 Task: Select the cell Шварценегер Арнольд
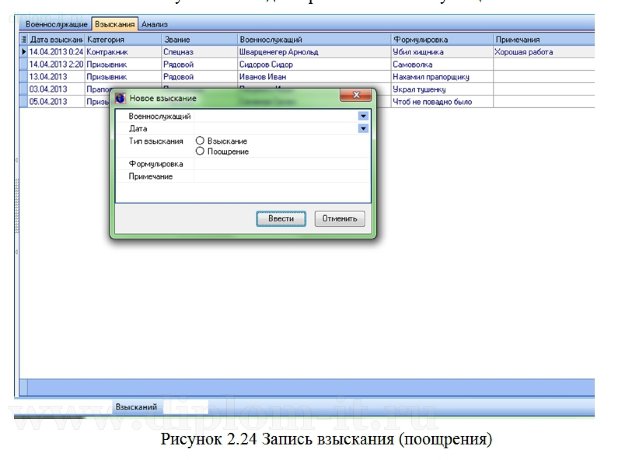(x=314, y=52)
